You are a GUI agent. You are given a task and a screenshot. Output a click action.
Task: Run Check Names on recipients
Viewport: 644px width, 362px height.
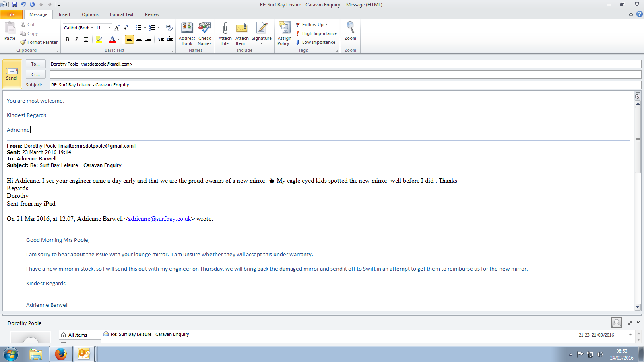pos(204,34)
